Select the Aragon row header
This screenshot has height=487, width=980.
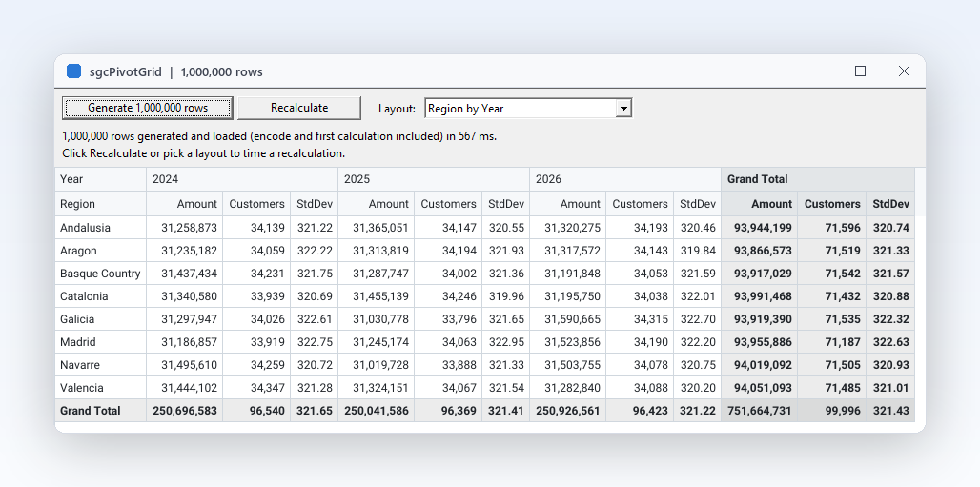click(x=101, y=251)
